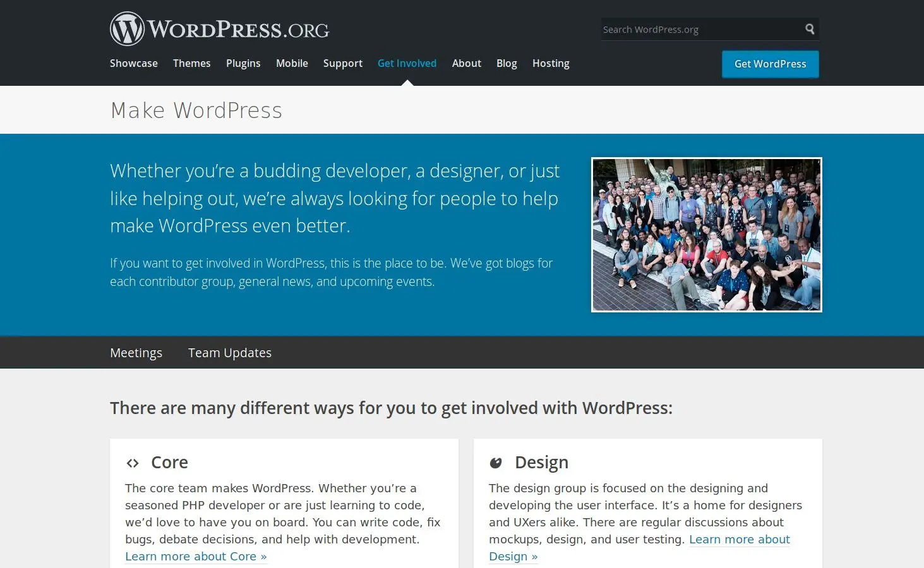This screenshot has width=924, height=568.
Task: Visit the Blog section
Action: [x=506, y=63]
